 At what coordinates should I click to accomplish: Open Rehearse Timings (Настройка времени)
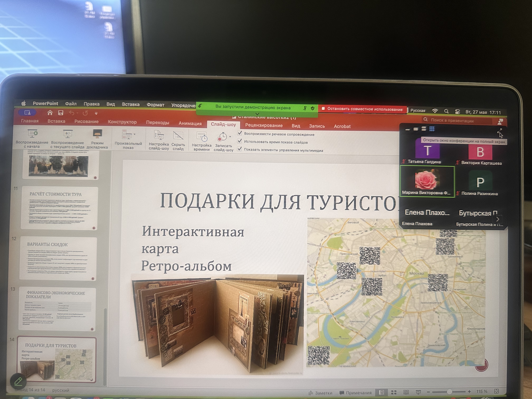[201, 141]
